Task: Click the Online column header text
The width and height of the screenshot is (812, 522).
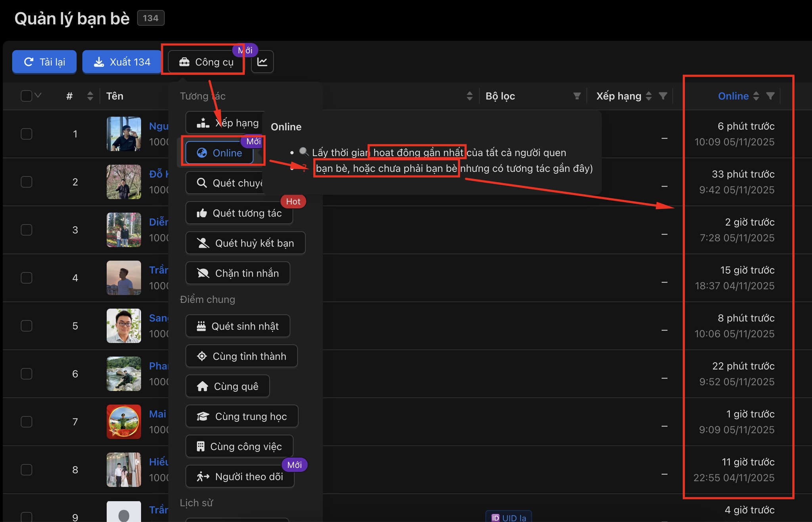Action: (733, 96)
